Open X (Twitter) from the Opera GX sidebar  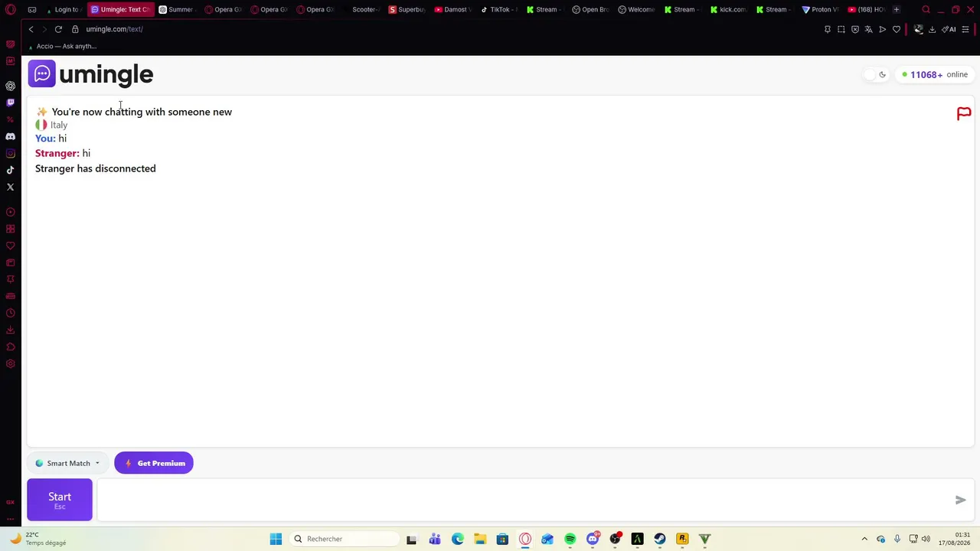tap(10, 187)
